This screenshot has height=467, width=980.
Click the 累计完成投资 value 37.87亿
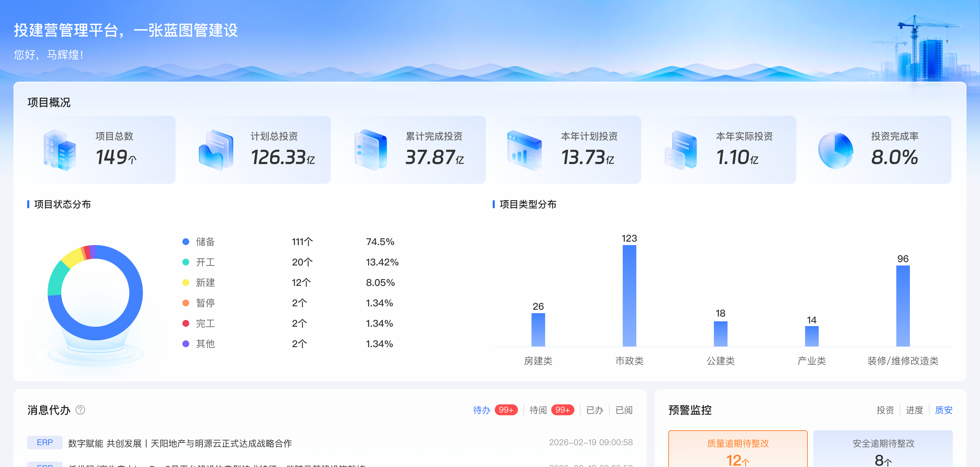pos(435,157)
